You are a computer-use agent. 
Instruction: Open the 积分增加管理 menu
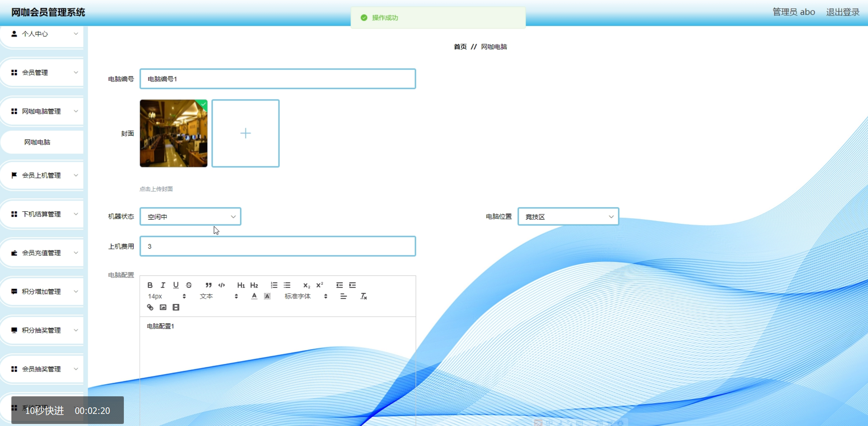pyautogui.click(x=42, y=292)
